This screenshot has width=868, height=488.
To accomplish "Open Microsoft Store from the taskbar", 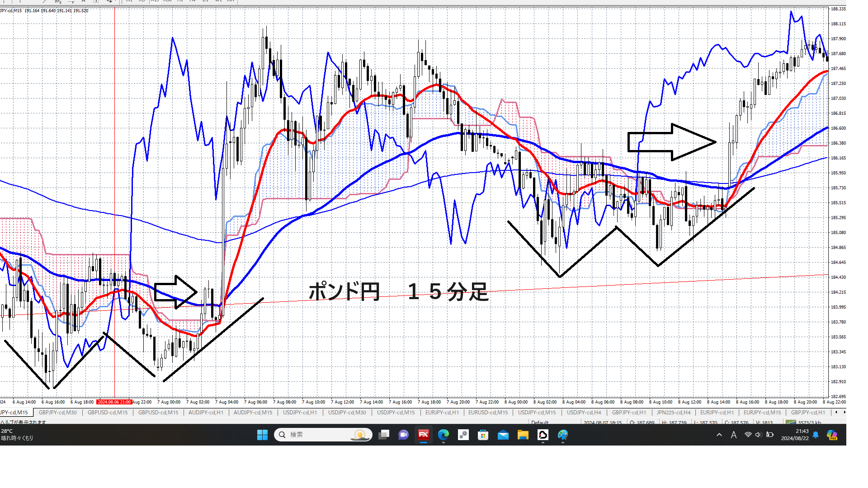I will pyautogui.click(x=483, y=435).
